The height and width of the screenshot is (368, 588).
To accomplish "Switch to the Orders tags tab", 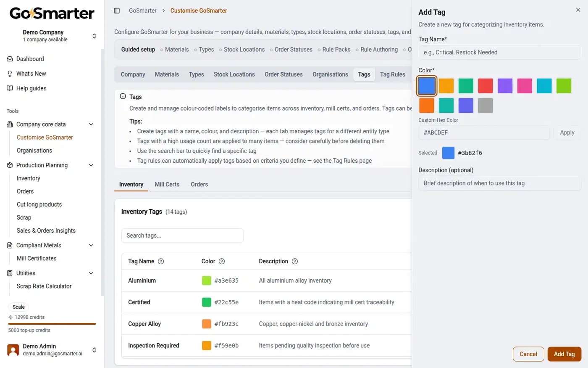I will tap(199, 185).
